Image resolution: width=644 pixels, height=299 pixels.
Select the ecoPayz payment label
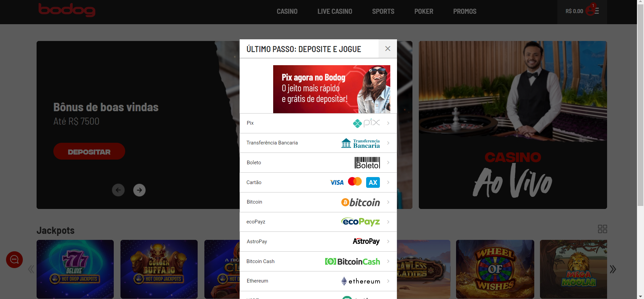click(x=256, y=222)
